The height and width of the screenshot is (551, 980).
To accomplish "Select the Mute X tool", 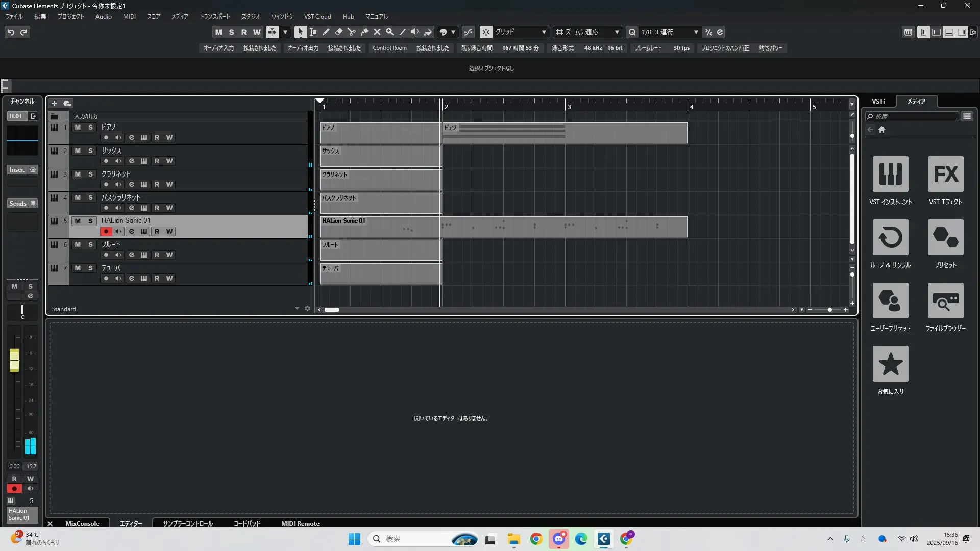I will tap(377, 32).
